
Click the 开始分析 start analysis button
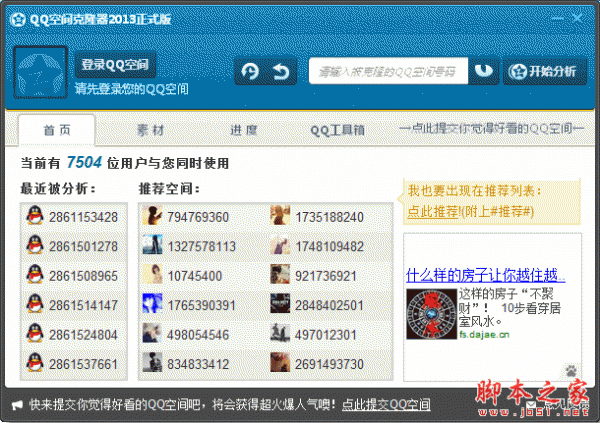(x=544, y=71)
